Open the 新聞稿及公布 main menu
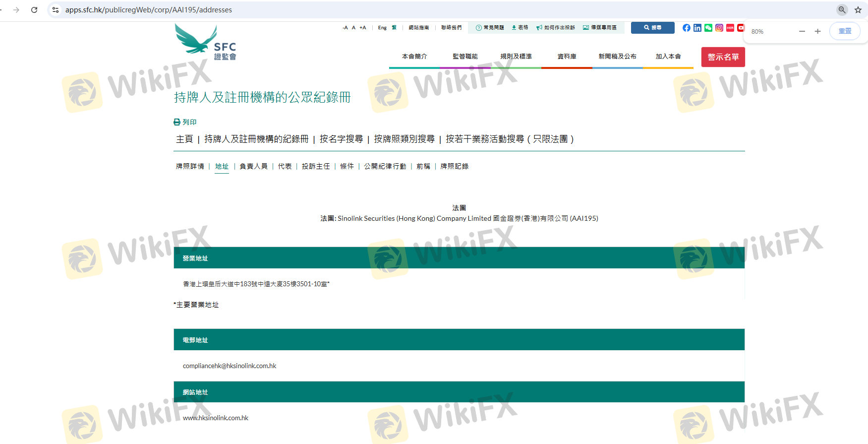868x444 pixels. pos(618,57)
